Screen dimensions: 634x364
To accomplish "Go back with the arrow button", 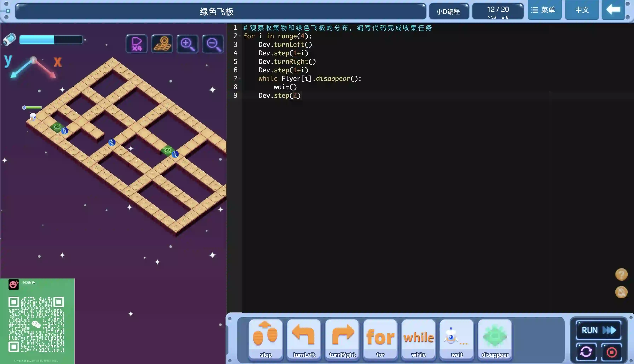I will click(613, 10).
